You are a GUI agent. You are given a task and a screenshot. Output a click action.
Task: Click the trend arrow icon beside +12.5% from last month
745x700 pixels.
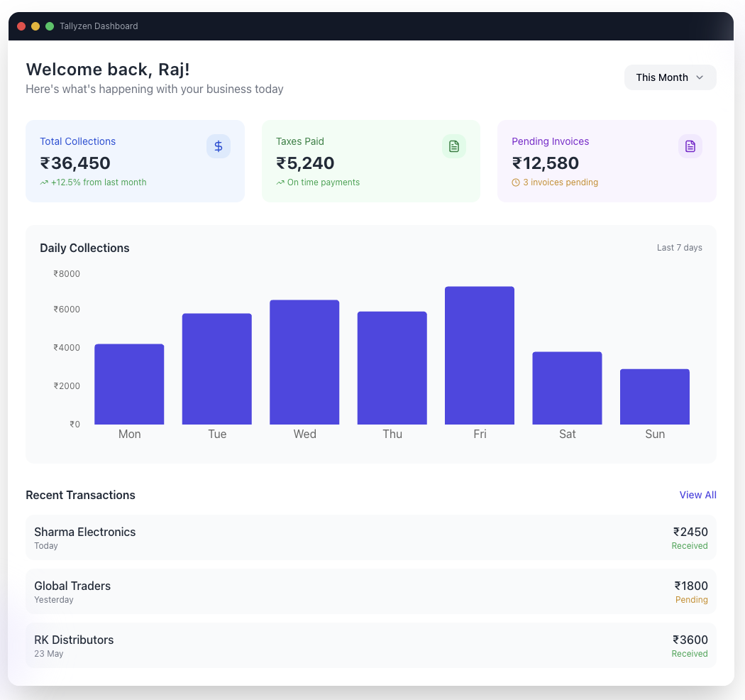click(44, 182)
